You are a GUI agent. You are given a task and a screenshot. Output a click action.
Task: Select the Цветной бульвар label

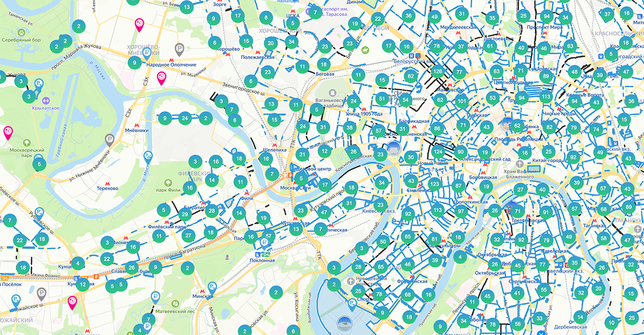tap(513, 82)
